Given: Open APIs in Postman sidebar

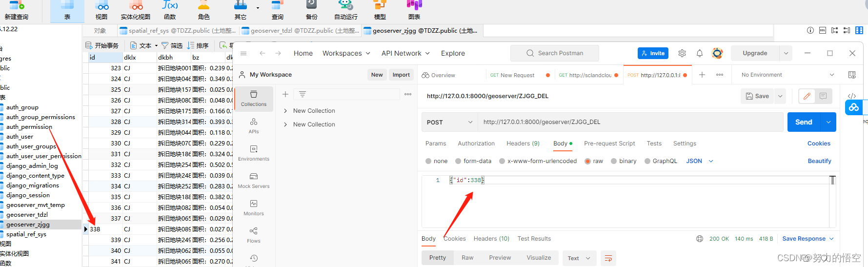Looking at the screenshot, I should click(254, 126).
